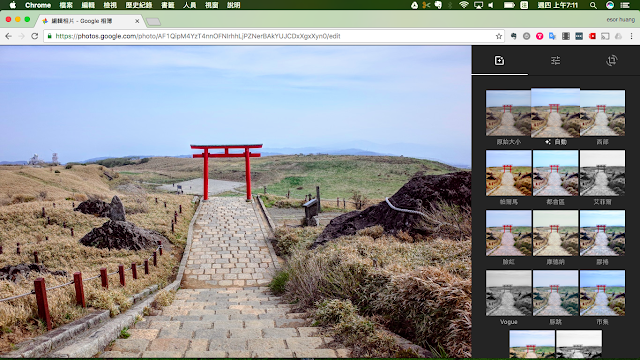Open the color filters tab icon
This screenshot has width=640, height=360.
499,61
